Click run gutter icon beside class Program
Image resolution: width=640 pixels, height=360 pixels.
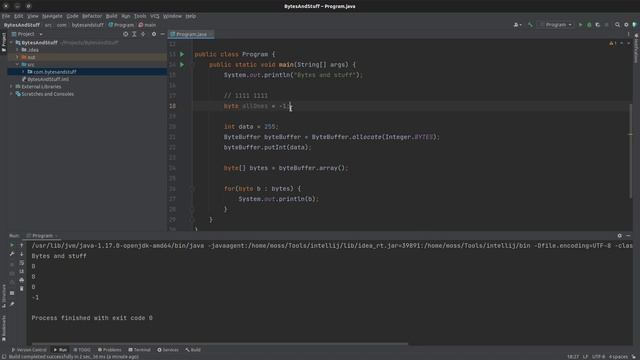click(182, 54)
